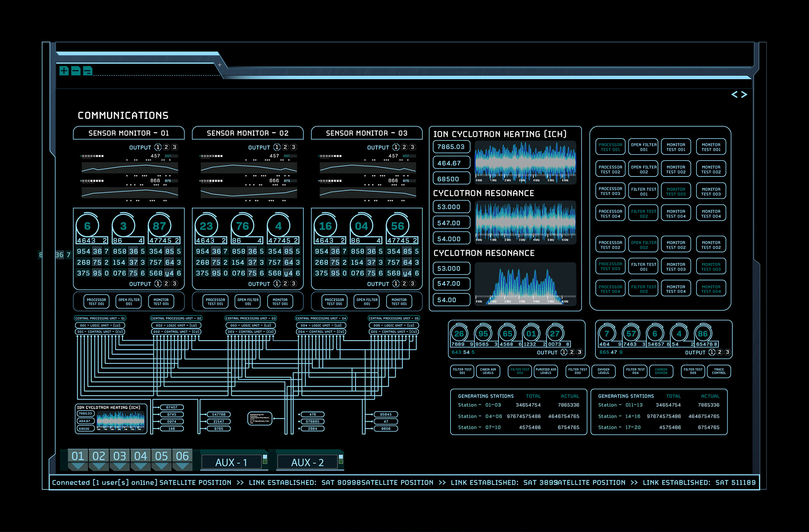Open the Sensor Monitor - 02 tab
The height and width of the screenshot is (532, 809).
[x=247, y=133]
